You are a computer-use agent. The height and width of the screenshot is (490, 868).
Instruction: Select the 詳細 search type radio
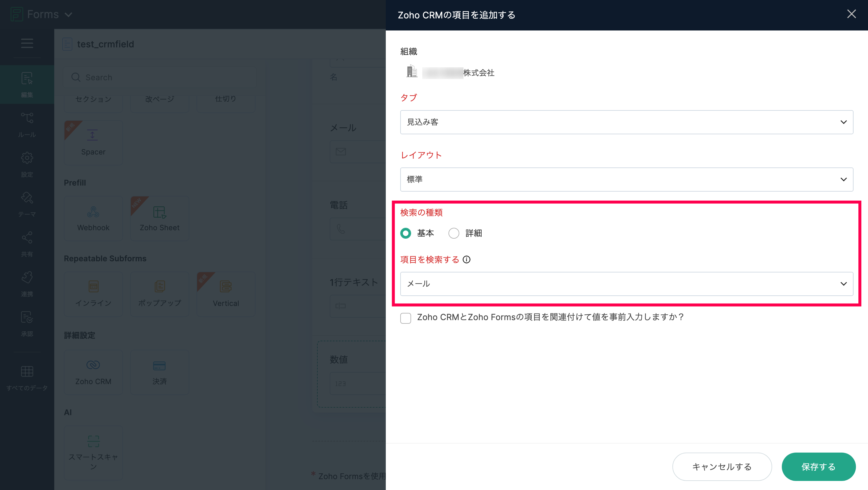point(454,233)
